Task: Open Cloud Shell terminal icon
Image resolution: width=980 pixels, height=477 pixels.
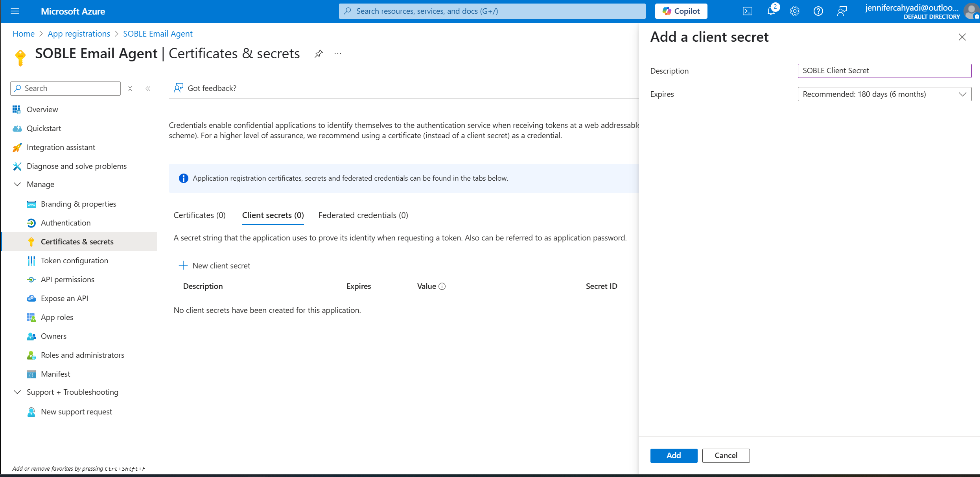Action: (747, 11)
